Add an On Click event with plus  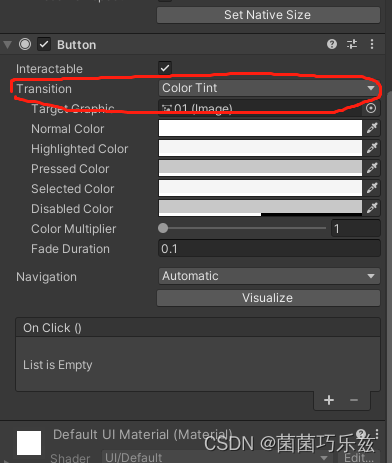click(x=329, y=400)
